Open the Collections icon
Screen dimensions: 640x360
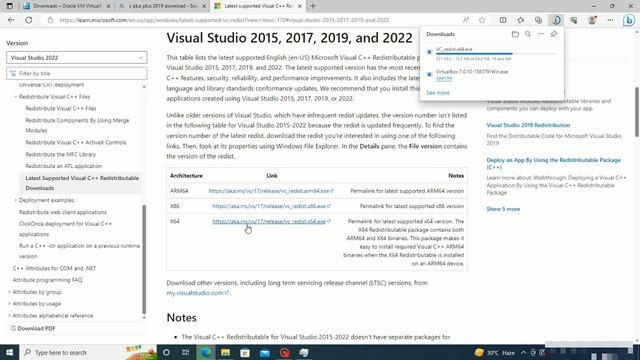click(x=538, y=20)
